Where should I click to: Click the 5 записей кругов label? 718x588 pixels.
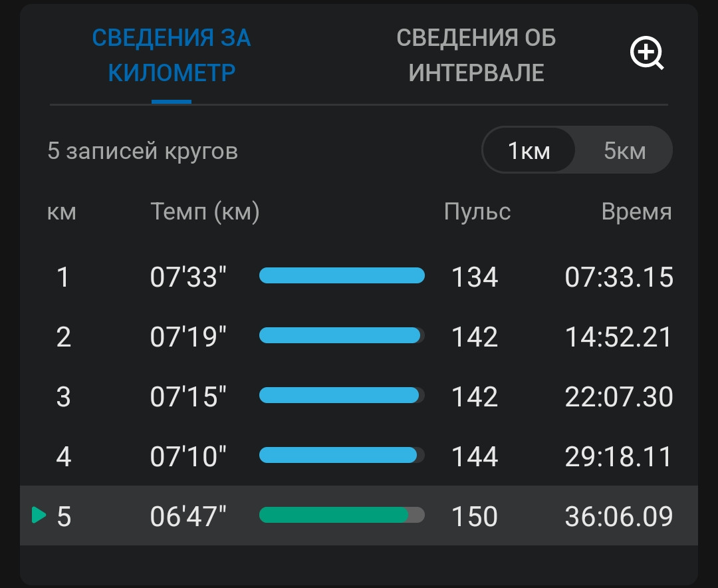[143, 151]
